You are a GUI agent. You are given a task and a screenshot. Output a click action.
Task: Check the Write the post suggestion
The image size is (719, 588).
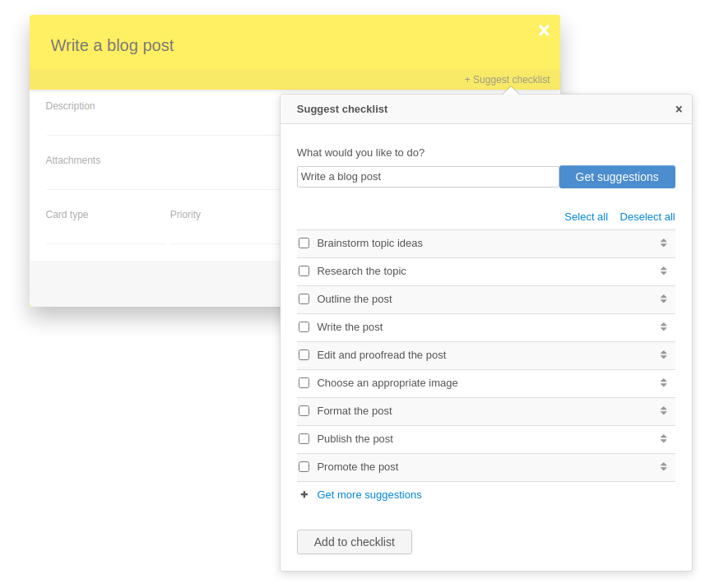[x=304, y=326]
